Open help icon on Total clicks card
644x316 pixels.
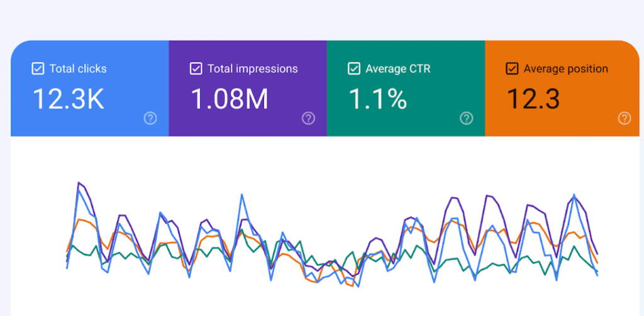point(150,118)
